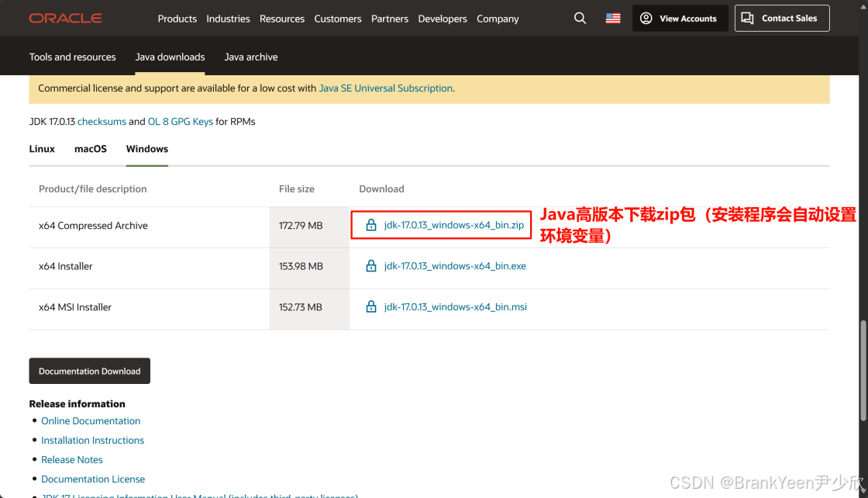Click the Product/file description column header
Image resolution: width=868 pixels, height=498 pixels.
92,189
